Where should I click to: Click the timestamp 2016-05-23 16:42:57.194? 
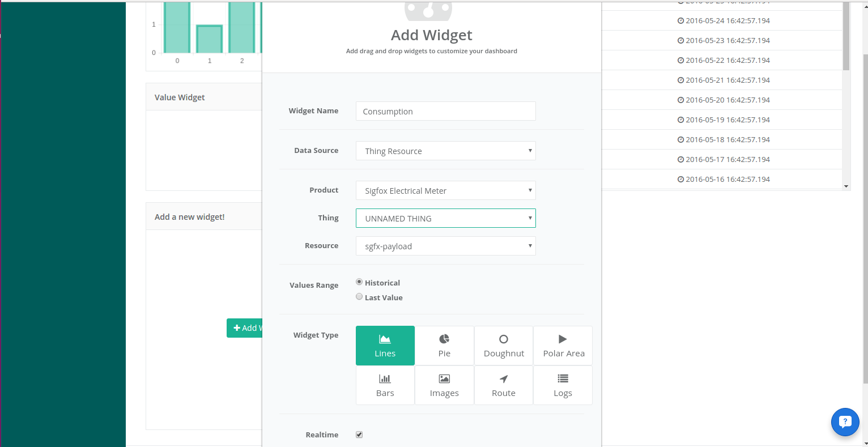pyautogui.click(x=727, y=40)
